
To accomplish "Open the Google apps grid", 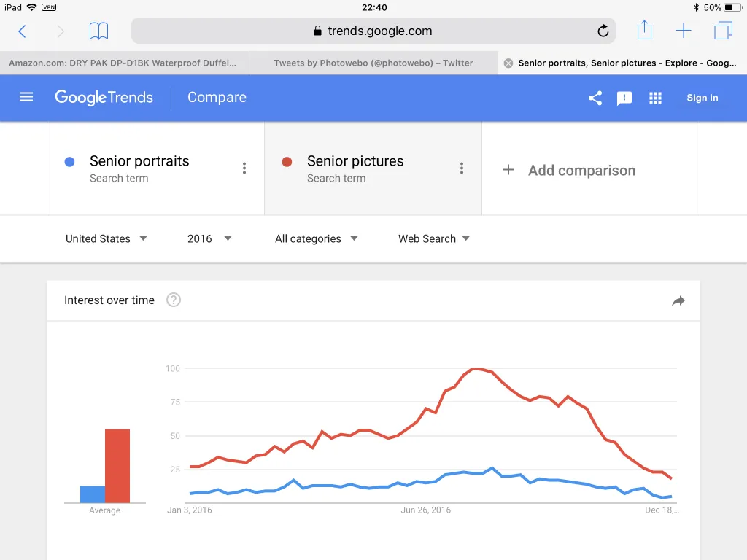I will [656, 98].
